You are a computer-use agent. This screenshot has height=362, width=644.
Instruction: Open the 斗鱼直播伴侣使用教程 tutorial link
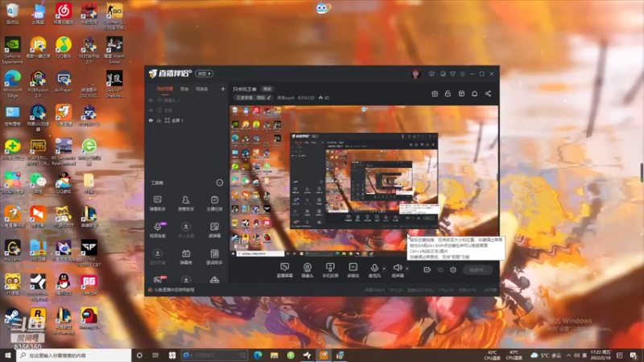click(175, 290)
